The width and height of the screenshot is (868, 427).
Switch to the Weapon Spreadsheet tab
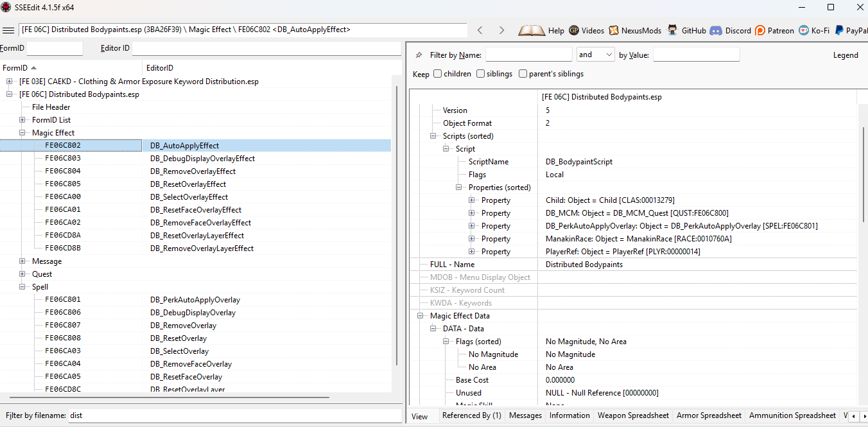pos(633,415)
